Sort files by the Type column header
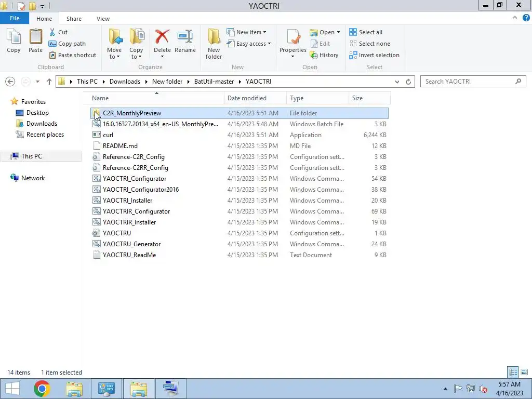This screenshot has height=399, width=532. pos(317,98)
